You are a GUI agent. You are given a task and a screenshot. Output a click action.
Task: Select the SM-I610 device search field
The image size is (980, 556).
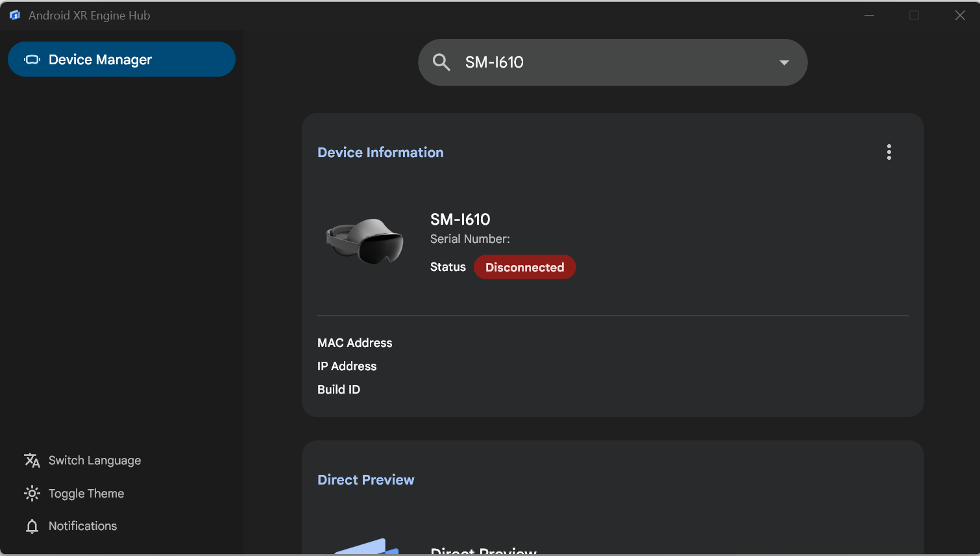pyautogui.click(x=613, y=62)
